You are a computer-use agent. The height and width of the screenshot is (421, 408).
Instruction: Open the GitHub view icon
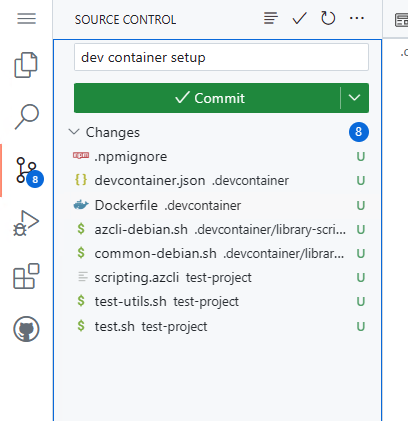pos(26,329)
